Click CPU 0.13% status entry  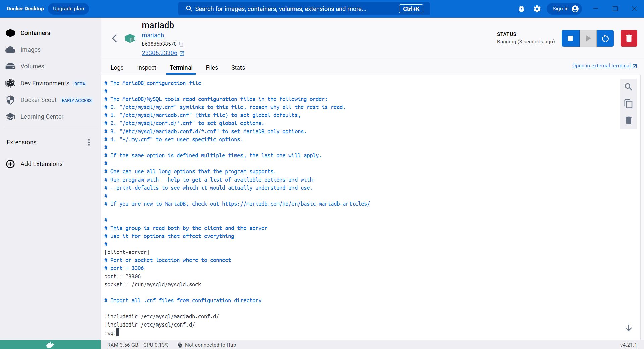click(x=156, y=345)
